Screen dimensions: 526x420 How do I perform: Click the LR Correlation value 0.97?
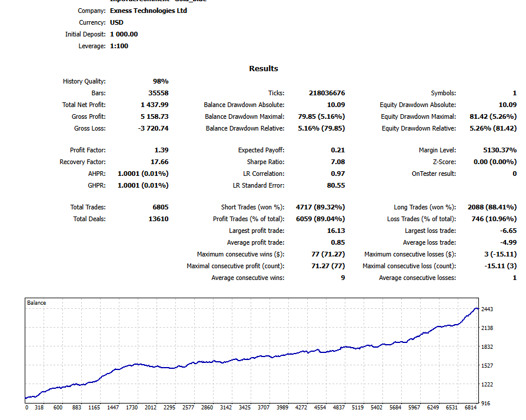coord(338,174)
